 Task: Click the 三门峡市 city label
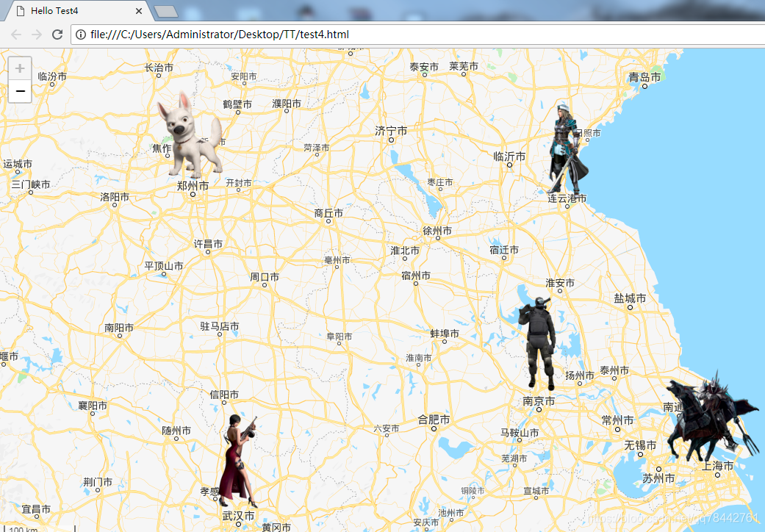tap(31, 184)
